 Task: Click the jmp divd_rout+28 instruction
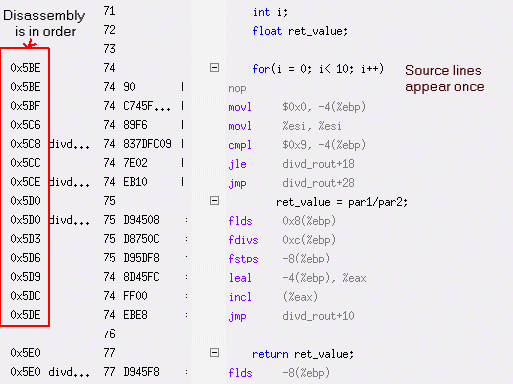(291, 183)
